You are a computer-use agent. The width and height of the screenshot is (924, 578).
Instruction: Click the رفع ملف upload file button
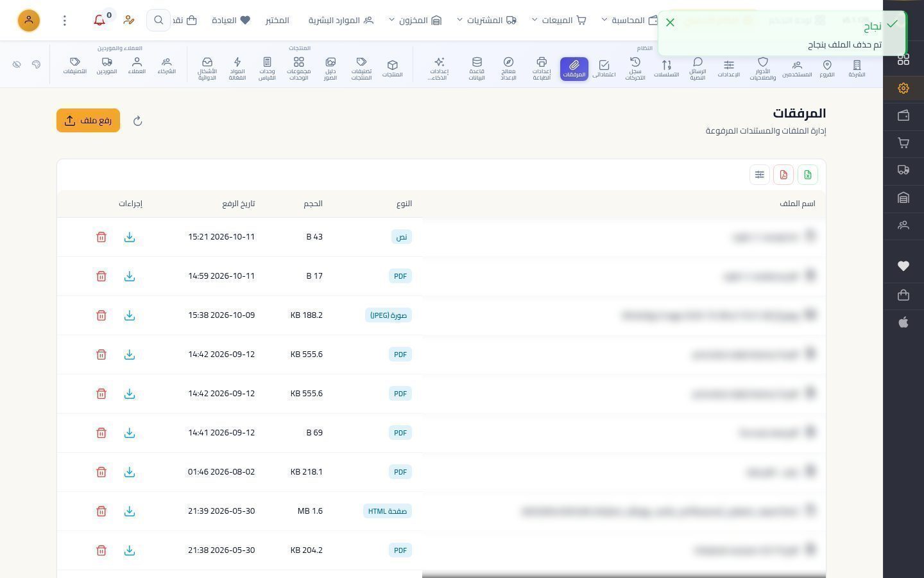pos(89,121)
